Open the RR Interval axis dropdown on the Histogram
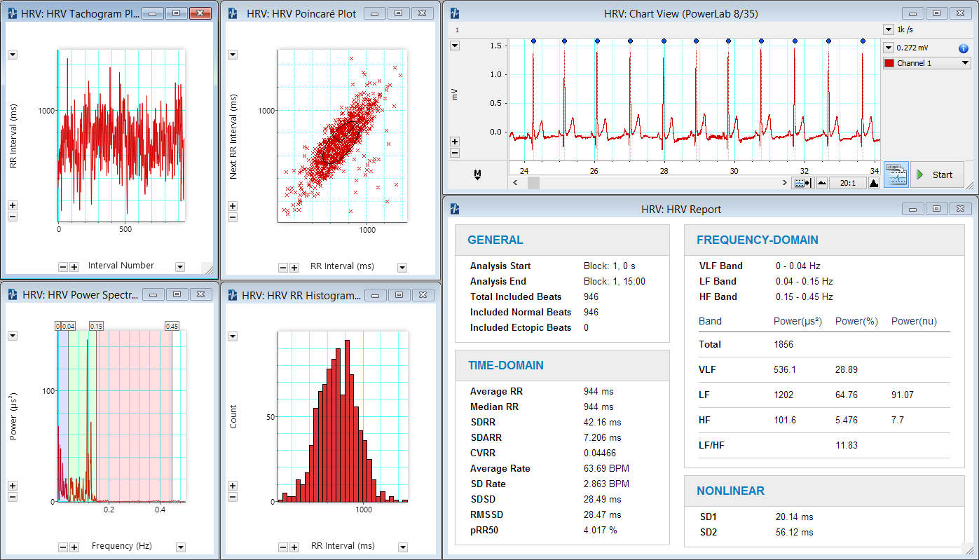979x560 pixels. click(x=402, y=546)
